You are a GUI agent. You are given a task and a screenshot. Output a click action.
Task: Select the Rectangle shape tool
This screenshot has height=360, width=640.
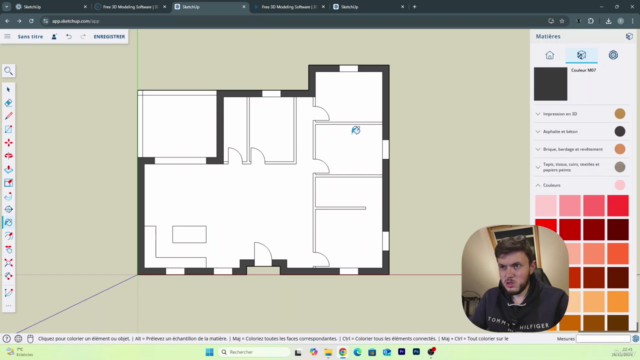coord(9,129)
